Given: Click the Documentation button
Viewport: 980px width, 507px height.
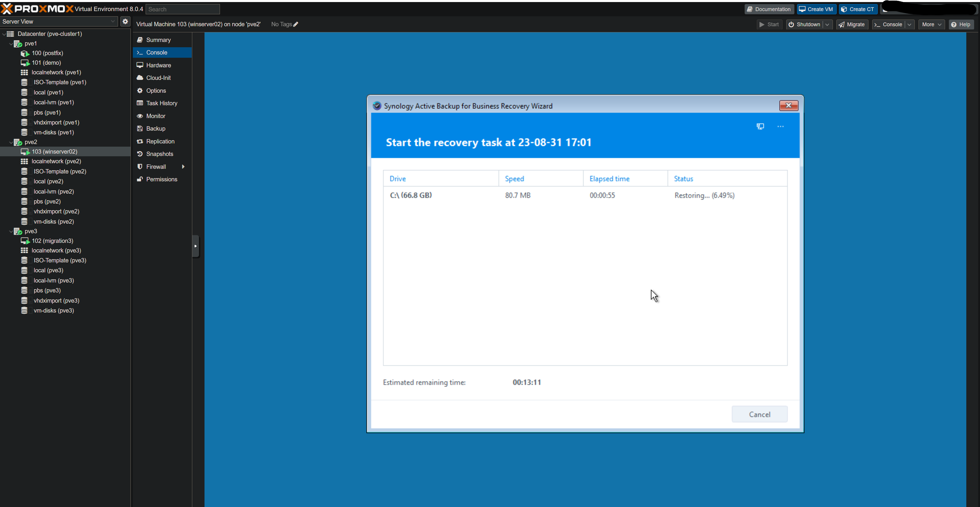Looking at the screenshot, I should pos(769,9).
